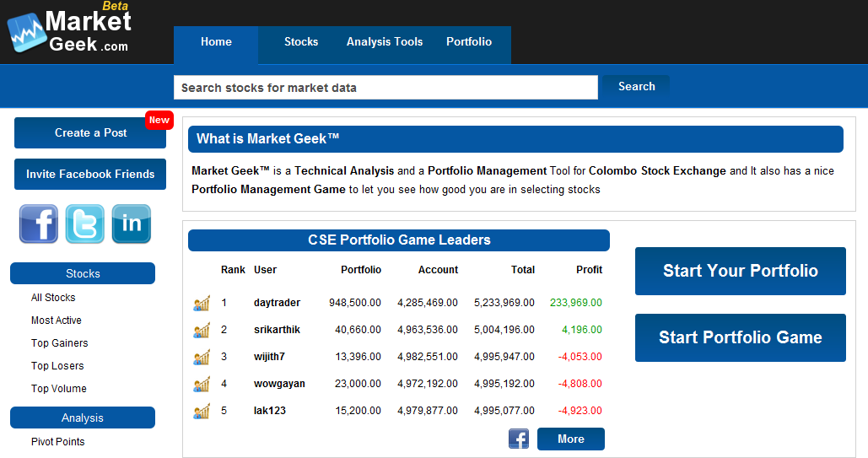Open the Twitter social icon

[x=84, y=224]
